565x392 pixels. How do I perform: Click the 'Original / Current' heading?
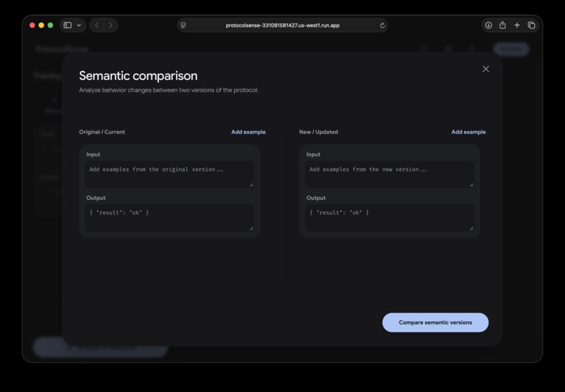click(x=102, y=132)
